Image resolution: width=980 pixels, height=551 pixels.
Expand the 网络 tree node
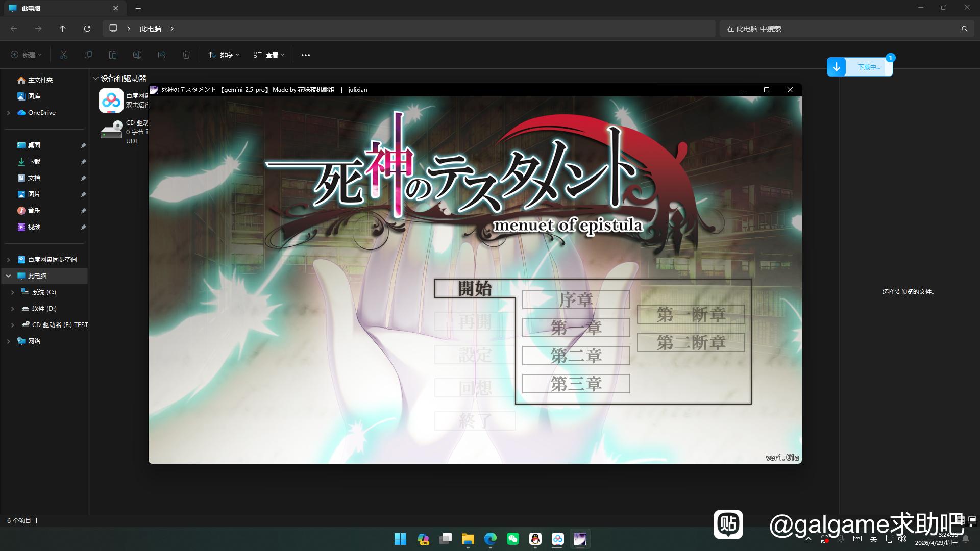[8, 341]
